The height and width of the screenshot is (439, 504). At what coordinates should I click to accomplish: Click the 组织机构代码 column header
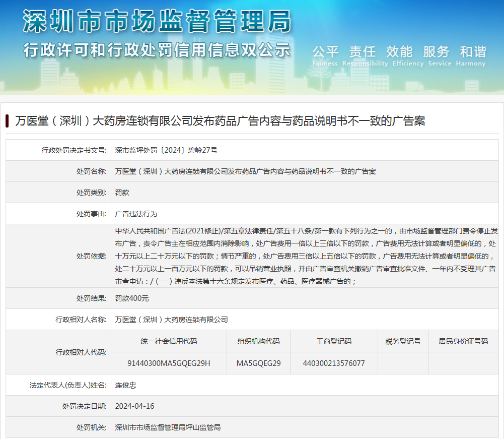coord(258,342)
